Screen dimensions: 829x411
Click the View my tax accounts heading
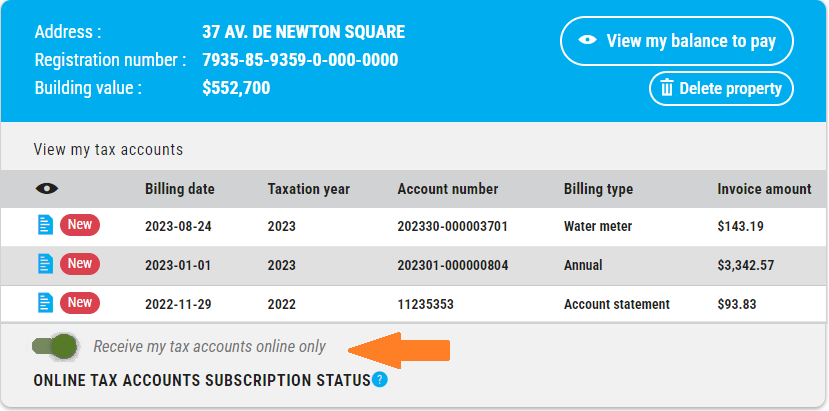[108, 150]
